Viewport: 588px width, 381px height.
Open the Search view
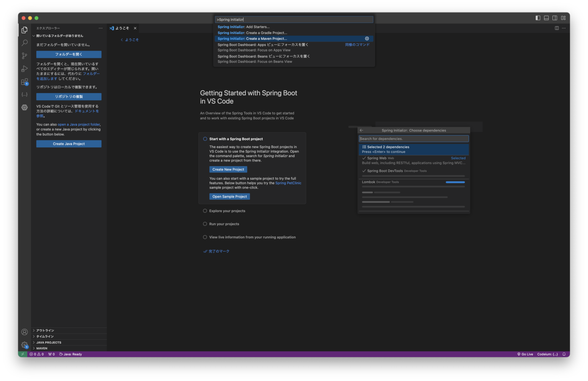(24, 42)
